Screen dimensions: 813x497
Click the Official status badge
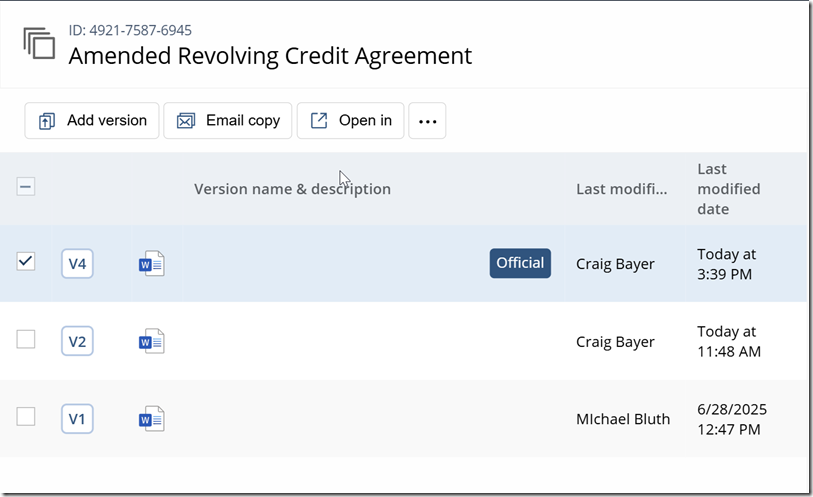520,263
